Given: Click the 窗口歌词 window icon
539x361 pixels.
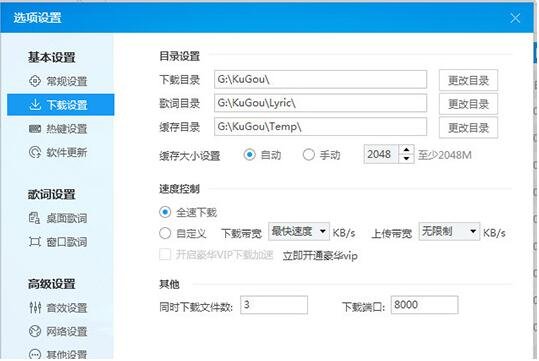Looking at the screenshot, I should pyautogui.click(x=34, y=242).
